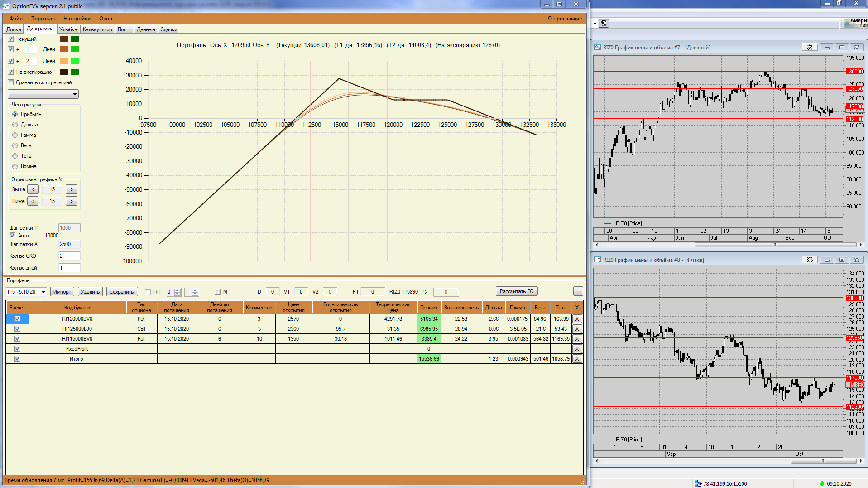Viewport: 868px width, 488px height.
Task: Click the Удалить button
Action: click(x=90, y=292)
